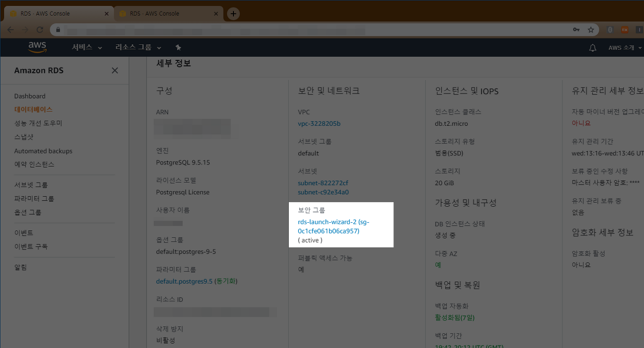Click the Amazon RDS sidebar title
644x348 pixels.
(x=39, y=70)
